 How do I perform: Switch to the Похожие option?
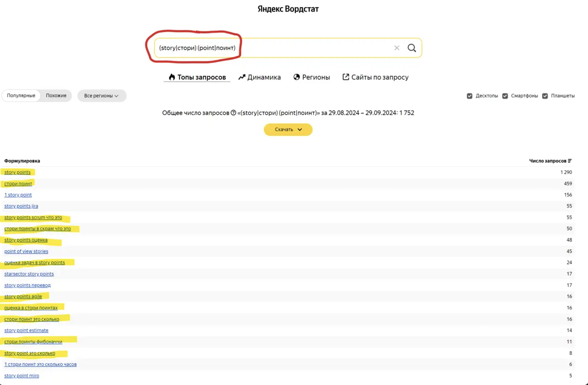pos(56,95)
